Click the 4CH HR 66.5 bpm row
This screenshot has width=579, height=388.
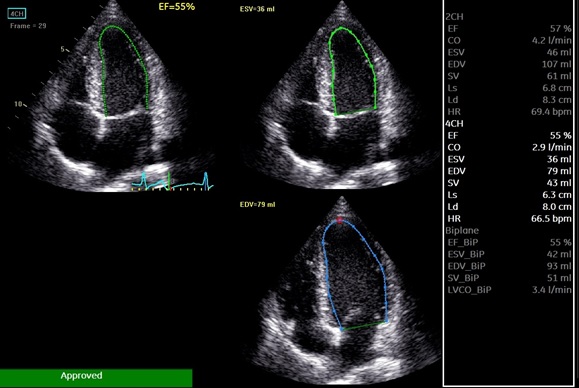(509, 219)
